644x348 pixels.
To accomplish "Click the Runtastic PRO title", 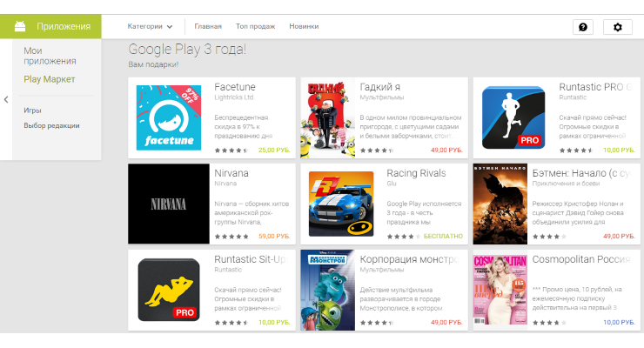I will click(x=595, y=87).
